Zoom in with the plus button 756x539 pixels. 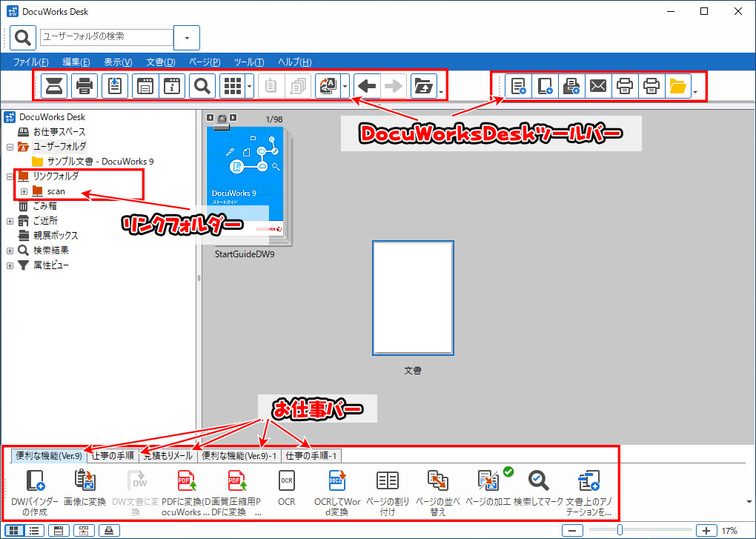[706, 531]
